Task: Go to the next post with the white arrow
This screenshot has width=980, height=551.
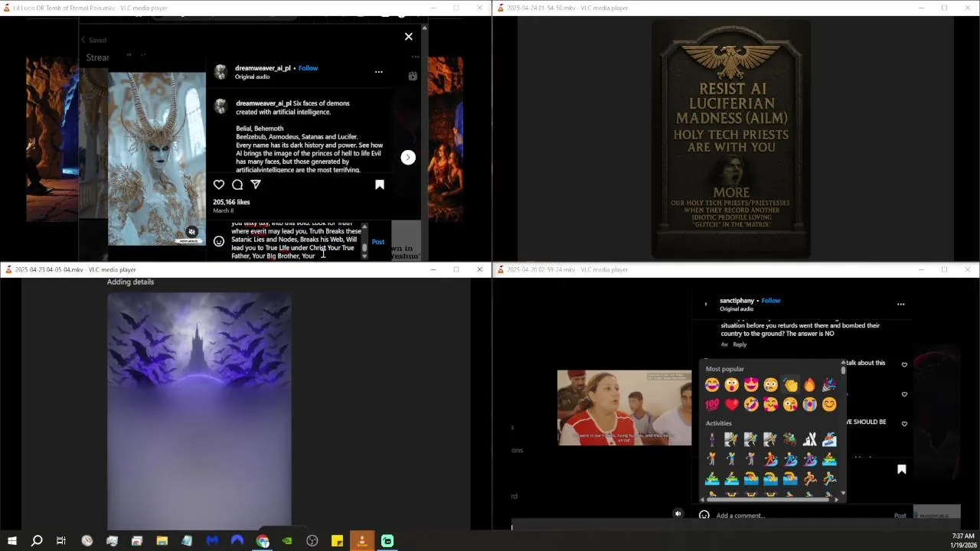Action: tap(408, 157)
